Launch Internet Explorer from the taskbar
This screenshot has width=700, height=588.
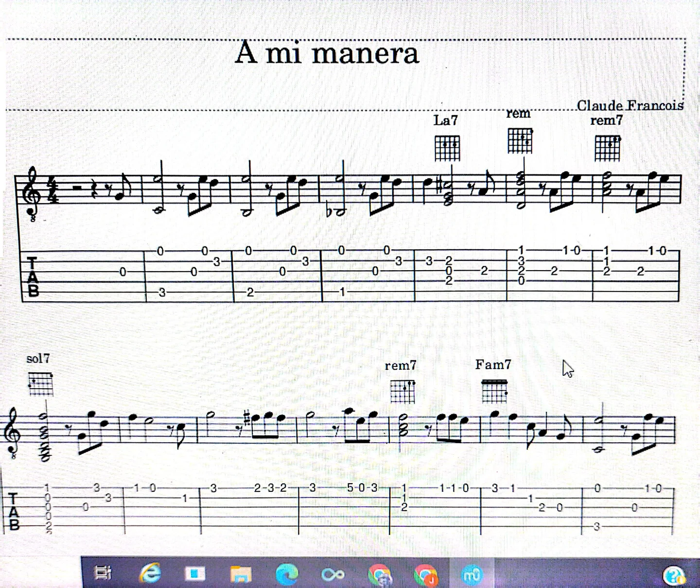coord(150,573)
